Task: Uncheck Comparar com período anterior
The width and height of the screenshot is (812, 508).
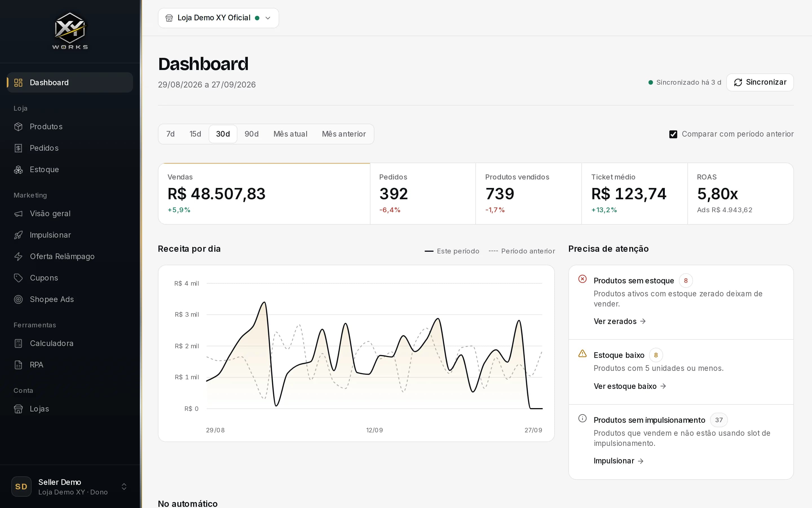Action: click(x=673, y=134)
